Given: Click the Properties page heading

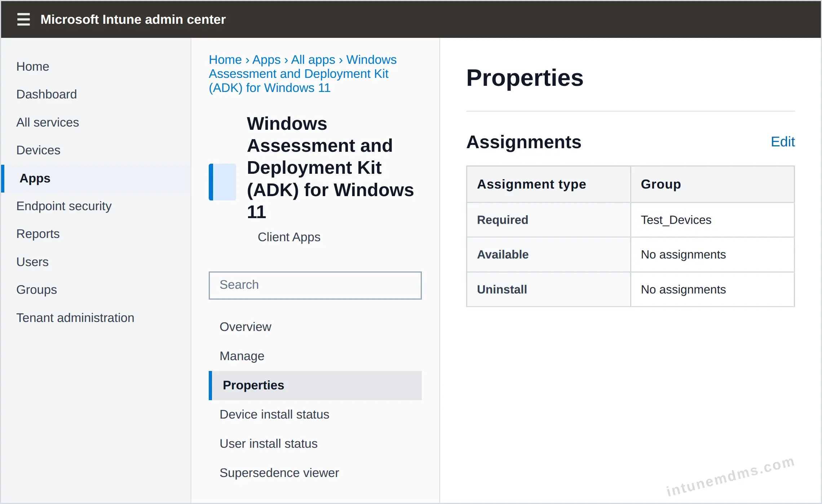Looking at the screenshot, I should point(525,78).
